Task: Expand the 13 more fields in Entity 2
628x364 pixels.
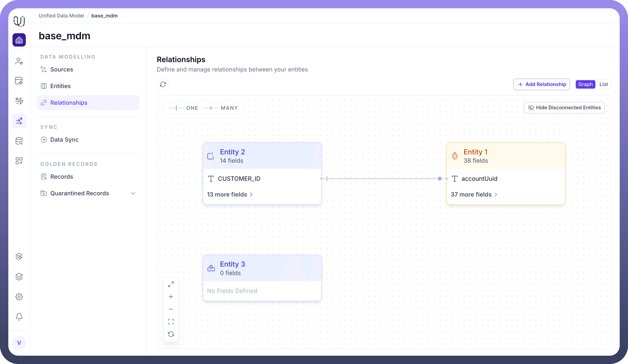Action: point(230,194)
